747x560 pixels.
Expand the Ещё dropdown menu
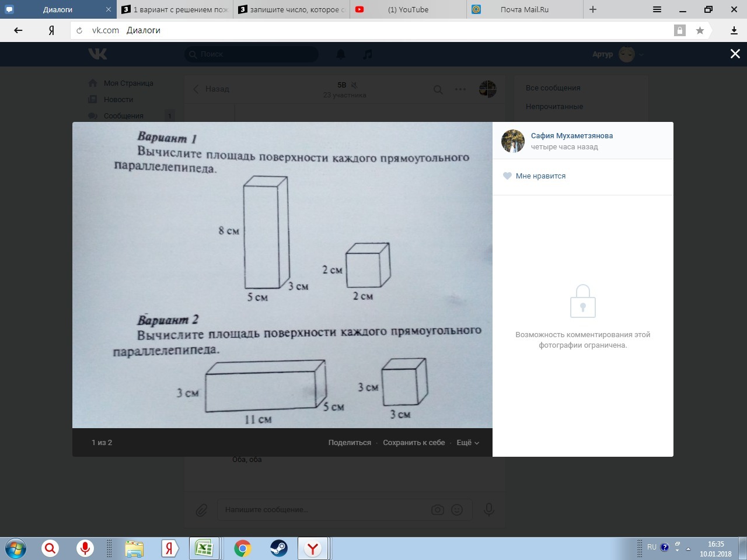467,443
